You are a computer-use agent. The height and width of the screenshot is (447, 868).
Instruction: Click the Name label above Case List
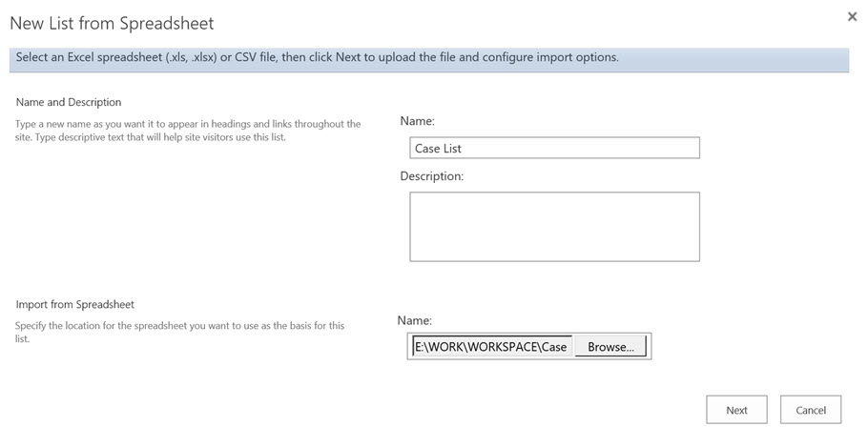(417, 121)
